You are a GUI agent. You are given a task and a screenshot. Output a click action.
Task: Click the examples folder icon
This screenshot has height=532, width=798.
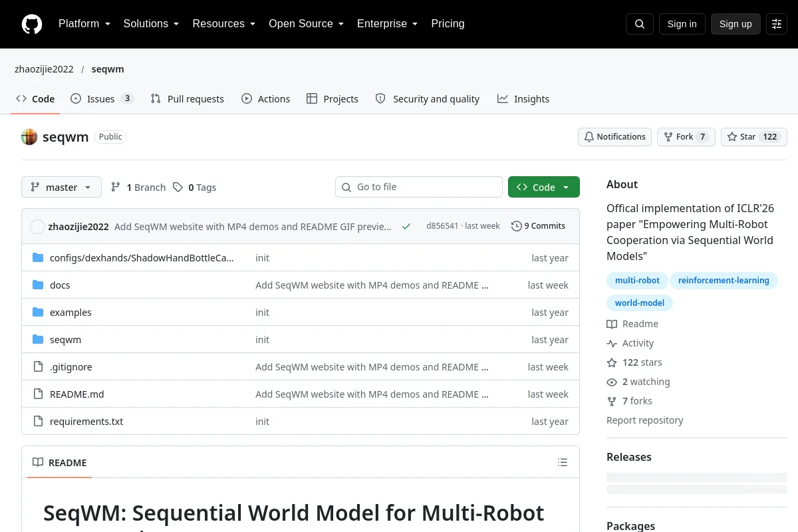point(38,312)
